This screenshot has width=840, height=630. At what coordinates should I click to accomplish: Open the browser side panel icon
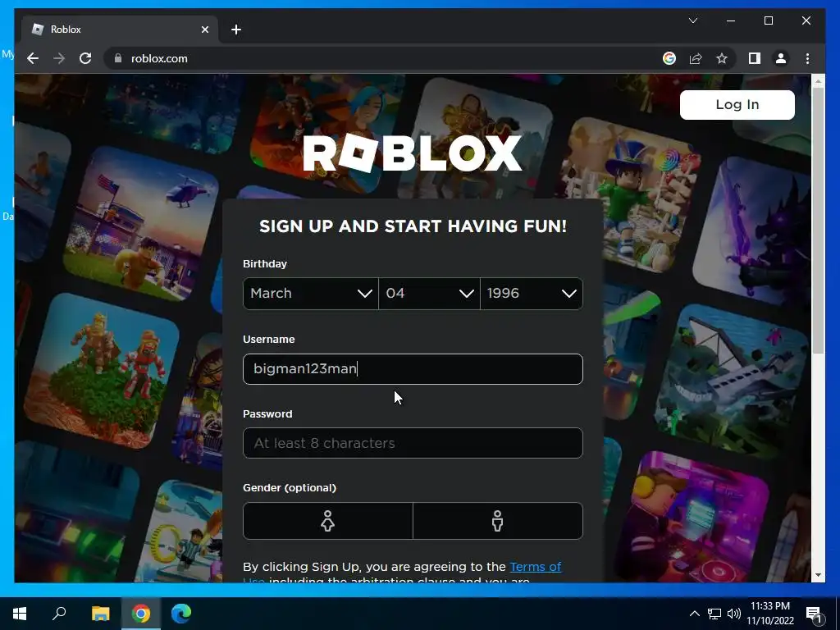pos(755,58)
